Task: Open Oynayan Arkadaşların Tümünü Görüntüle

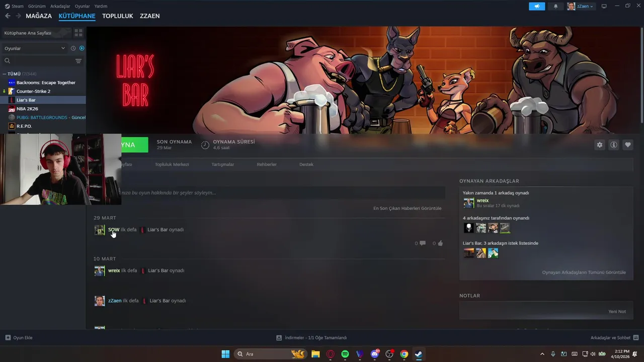Action: (584, 273)
